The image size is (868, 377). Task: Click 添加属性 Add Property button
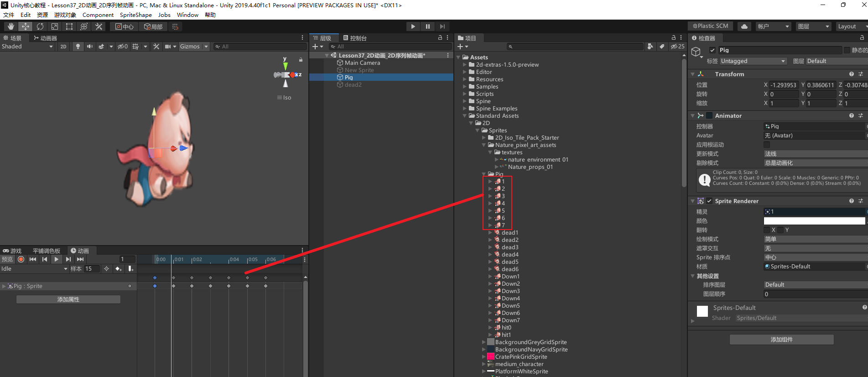tap(68, 299)
